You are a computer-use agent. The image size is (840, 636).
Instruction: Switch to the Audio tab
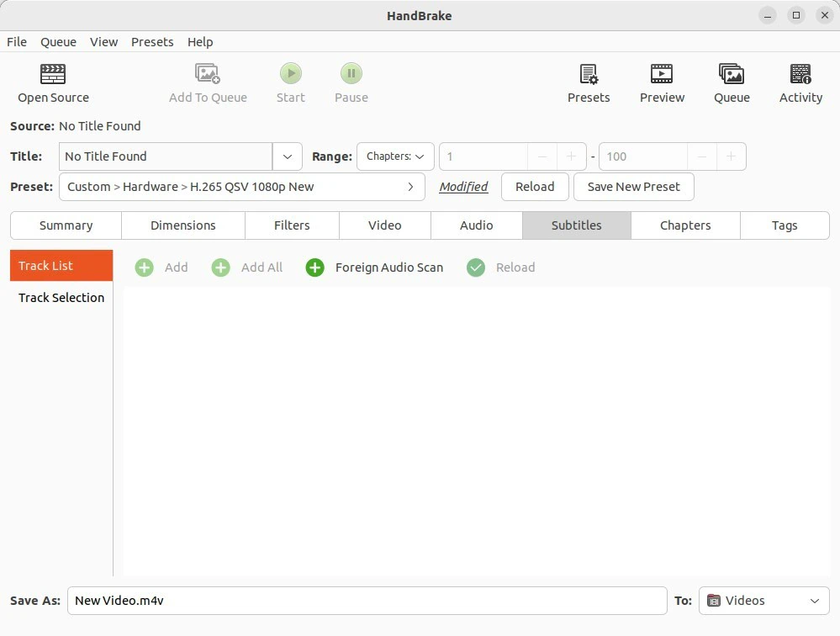coord(476,225)
